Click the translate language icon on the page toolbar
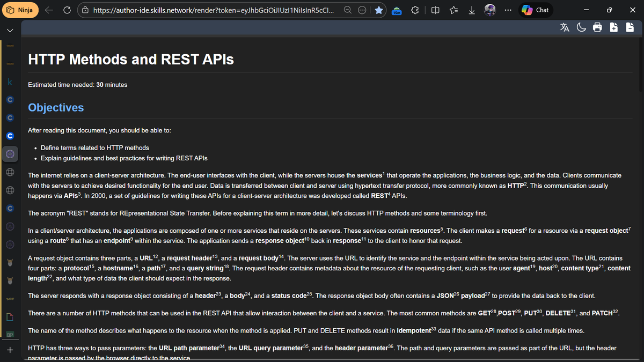This screenshot has width=644, height=362. pos(565,27)
